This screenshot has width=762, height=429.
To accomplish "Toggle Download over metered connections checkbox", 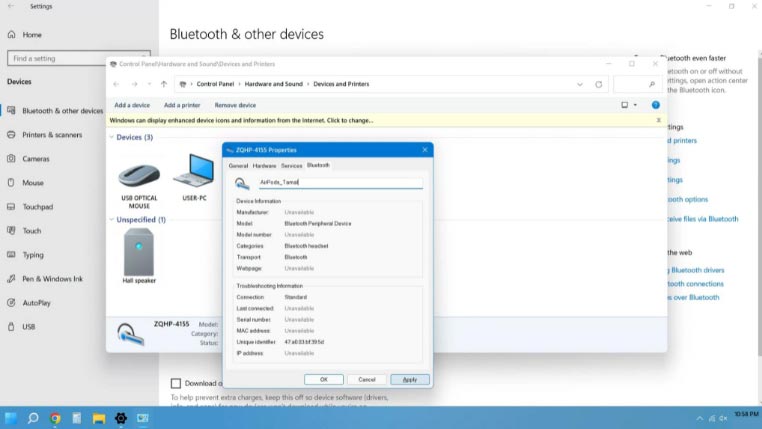I will 176,383.
